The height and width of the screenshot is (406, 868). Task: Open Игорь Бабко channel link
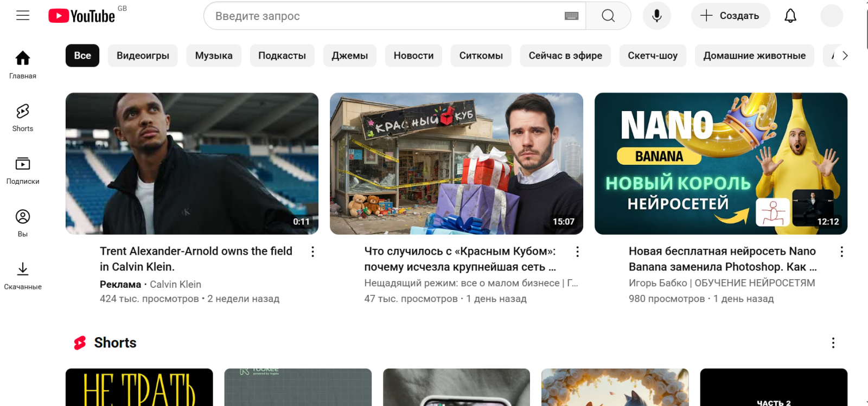pyautogui.click(x=722, y=283)
